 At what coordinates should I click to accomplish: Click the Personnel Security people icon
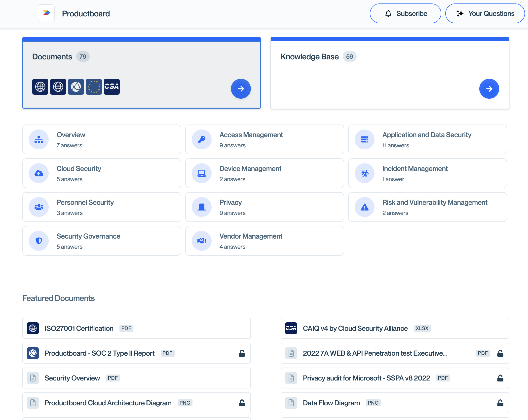(x=39, y=207)
